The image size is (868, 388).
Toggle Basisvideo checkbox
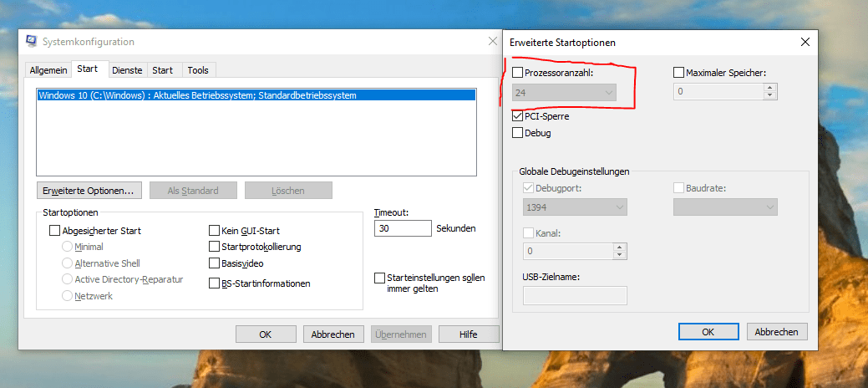pos(214,263)
